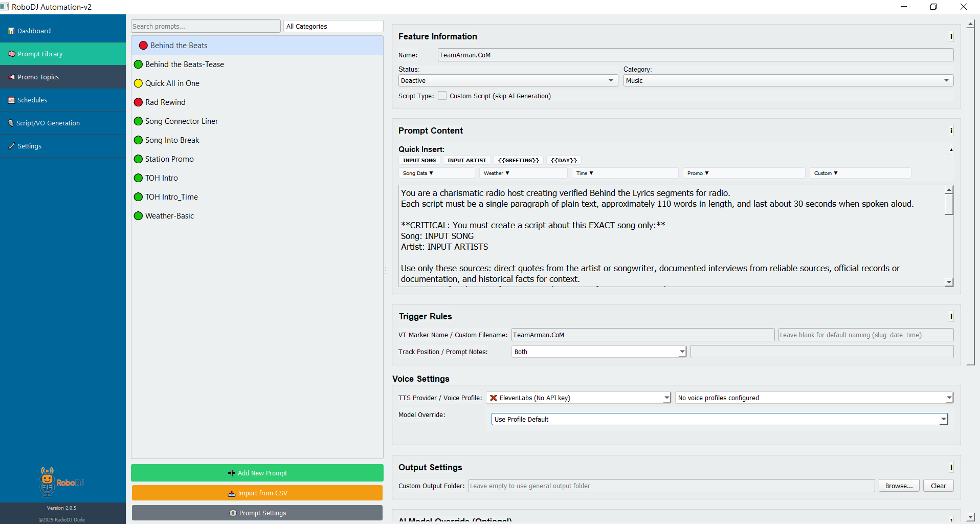Click the VT Marker Name field
This screenshot has height=524, width=980.
(643, 335)
